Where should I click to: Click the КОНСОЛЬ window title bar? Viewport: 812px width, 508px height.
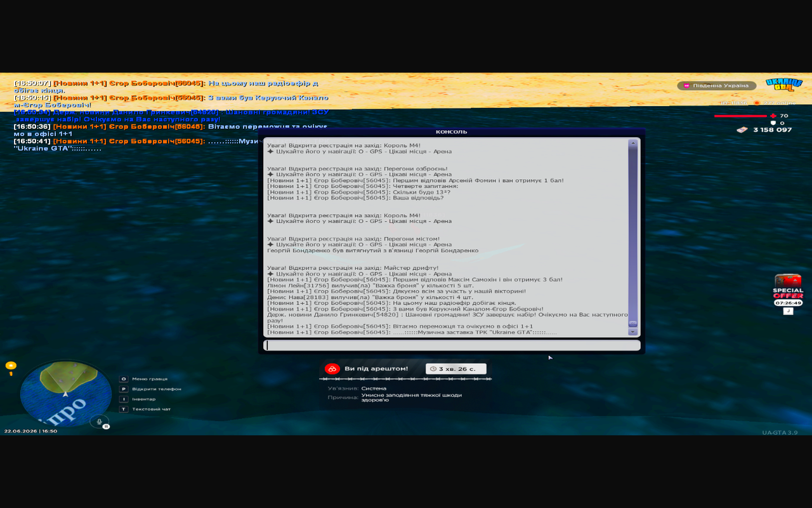[x=452, y=132]
